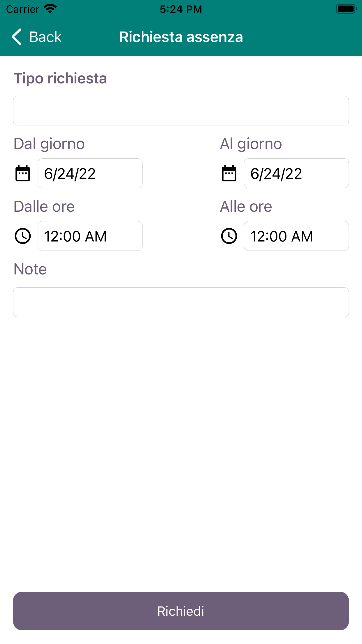Screen dimensions: 362x644
Task: Click the calendar icon under Al giorno
Action: (229, 174)
